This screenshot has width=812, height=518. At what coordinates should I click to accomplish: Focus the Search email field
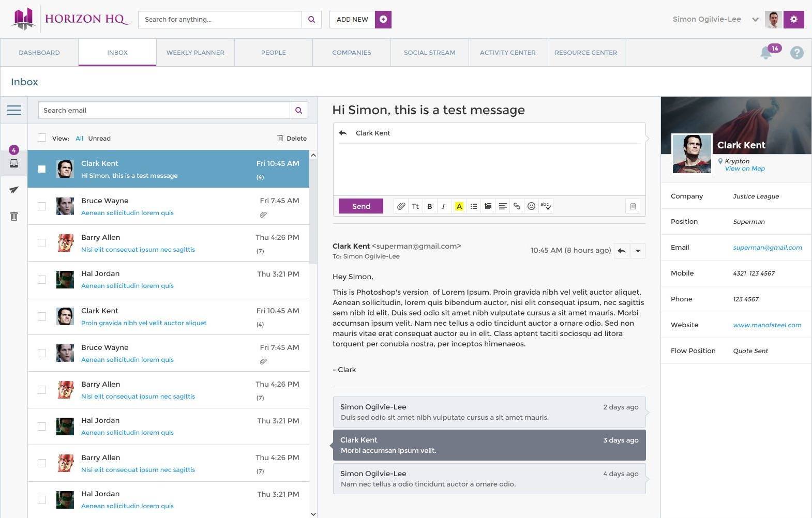(x=164, y=110)
